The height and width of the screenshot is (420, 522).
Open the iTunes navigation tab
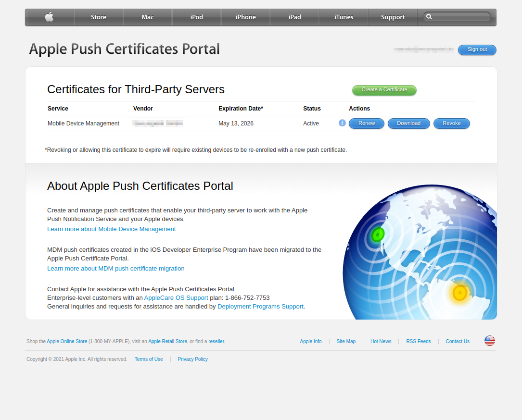(344, 17)
